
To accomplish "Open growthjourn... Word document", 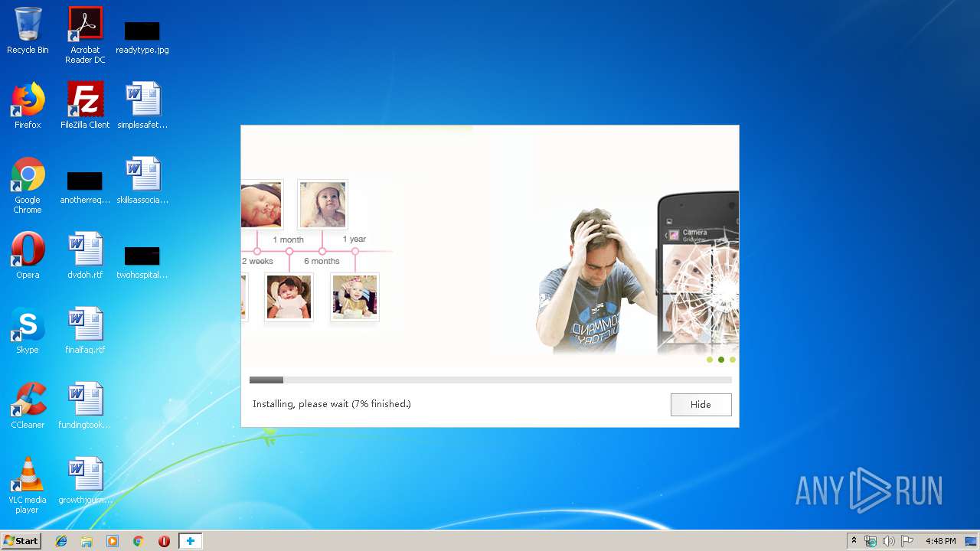I will [x=85, y=481].
